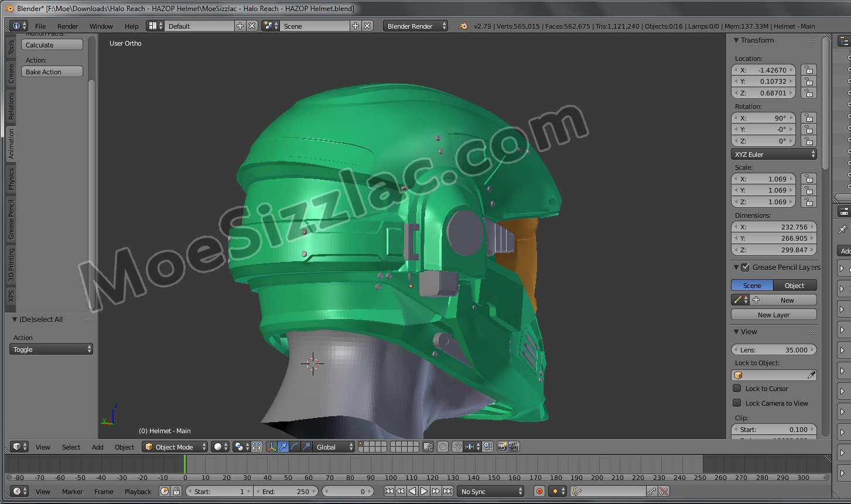Toggle the 3D manipulator axes icon

point(271,447)
